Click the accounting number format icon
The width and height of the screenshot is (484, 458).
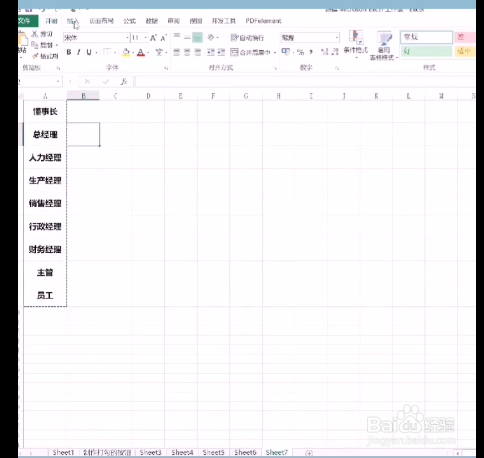coord(286,52)
